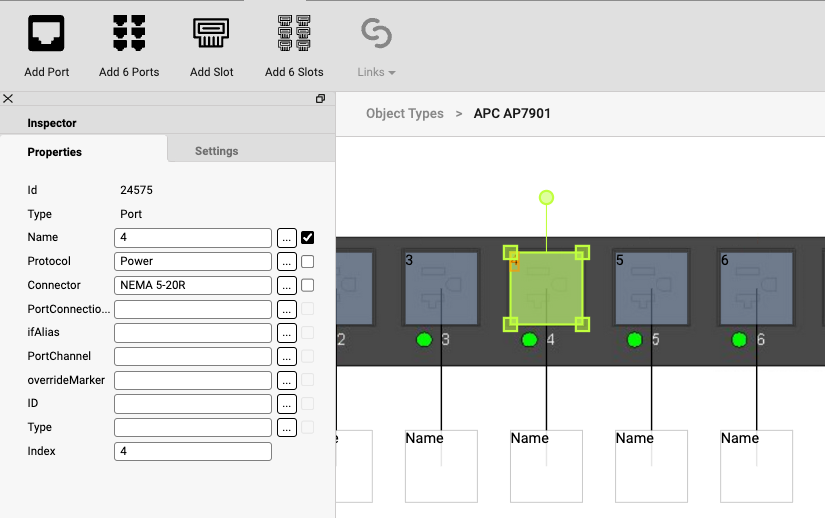
Task: Switch to the Properties tab
Action: 55,152
